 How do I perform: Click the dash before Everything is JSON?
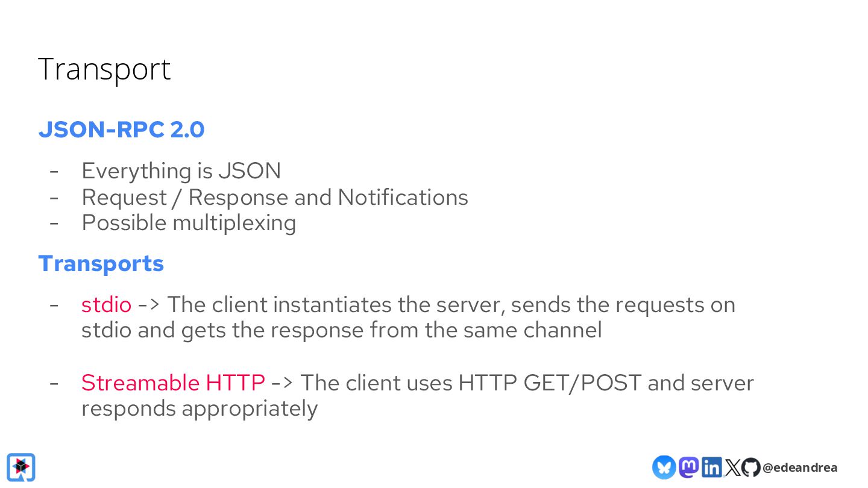click(54, 171)
